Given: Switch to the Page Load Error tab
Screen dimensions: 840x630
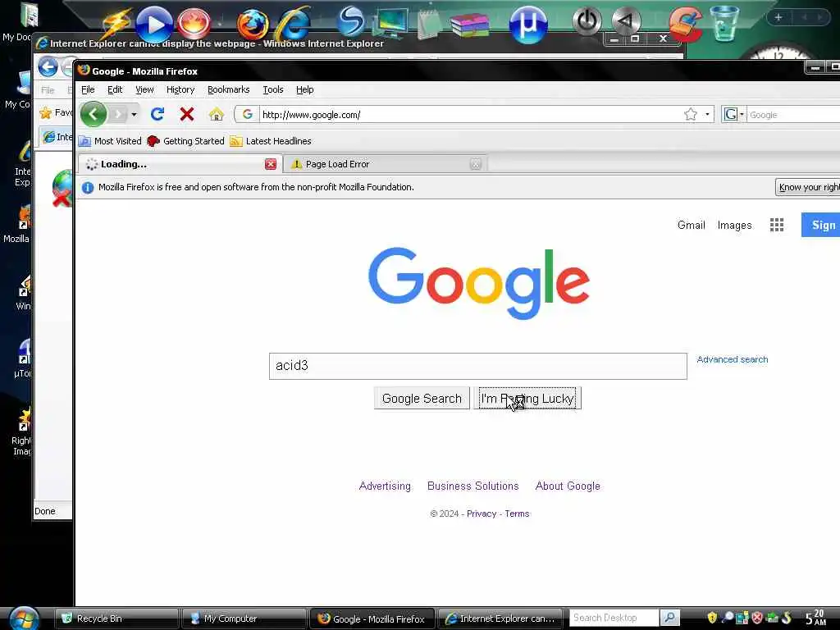Looking at the screenshot, I should pyautogui.click(x=385, y=164).
